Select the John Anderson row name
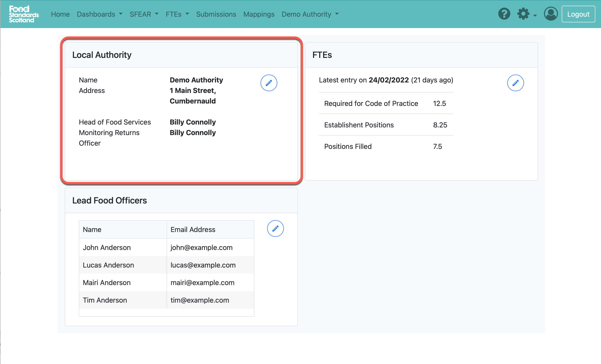The height and width of the screenshot is (364, 601). 107,247
